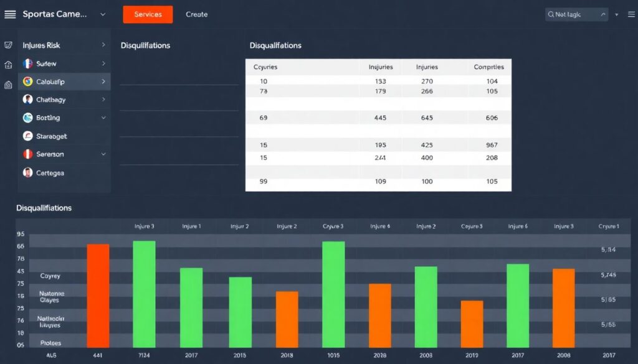Click the flag icon next to Sudew
The height and width of the screenshot is (364, 638).
[x=27, y=63]
